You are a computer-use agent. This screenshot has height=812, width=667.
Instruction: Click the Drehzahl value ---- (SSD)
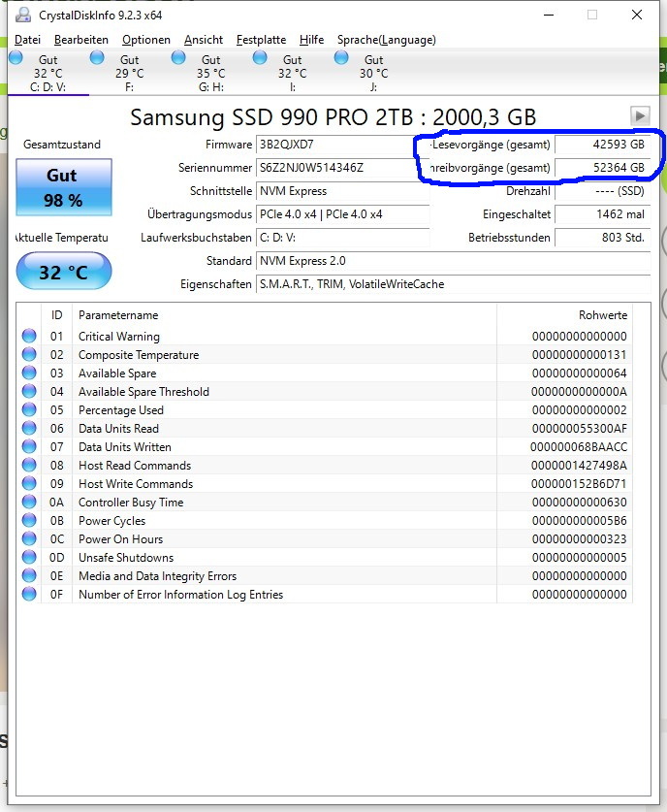click(x=602, y=191)
